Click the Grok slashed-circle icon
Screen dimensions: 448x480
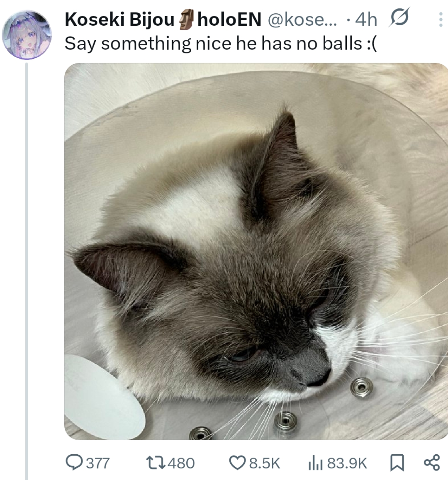399,18
